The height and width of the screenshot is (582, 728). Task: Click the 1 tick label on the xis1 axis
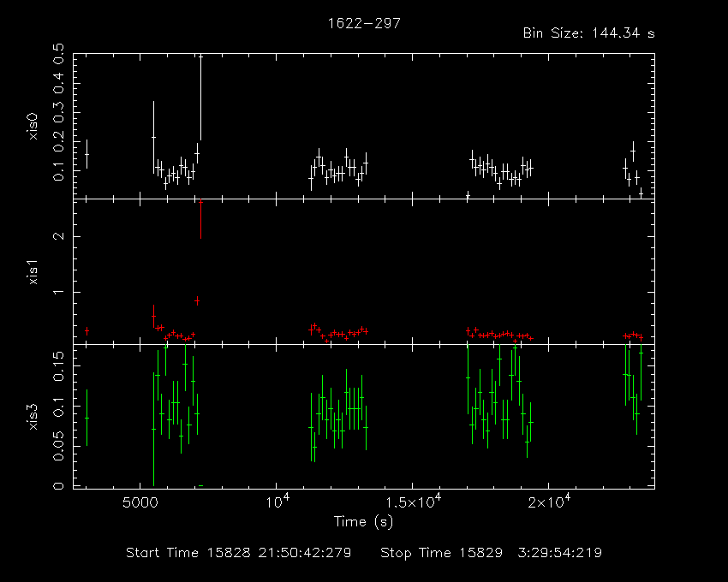click(x=59, y=292)
